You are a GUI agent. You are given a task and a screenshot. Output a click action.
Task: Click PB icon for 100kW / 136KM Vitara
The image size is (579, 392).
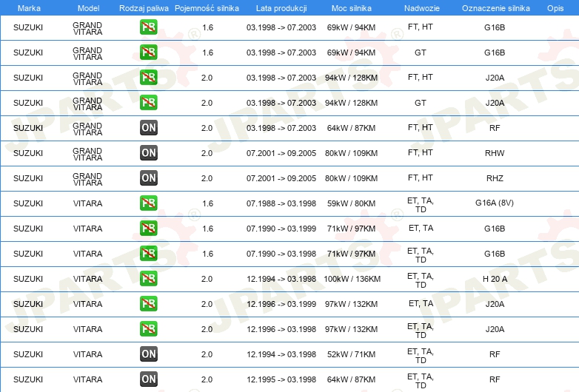149,279
